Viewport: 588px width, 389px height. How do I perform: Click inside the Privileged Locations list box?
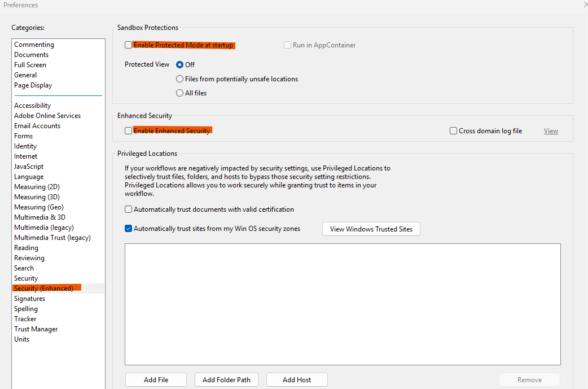(x=343, y=304)
